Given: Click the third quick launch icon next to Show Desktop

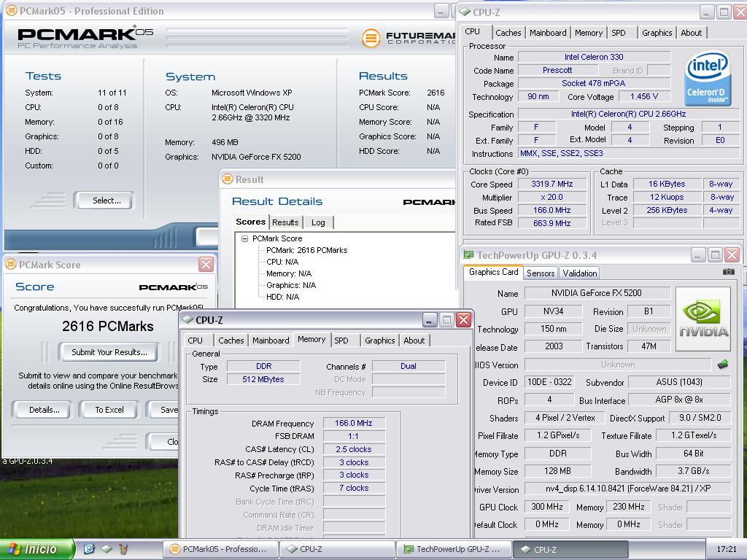Looking at the screenshot, I should pyautogui.click(x=123, y=549).
